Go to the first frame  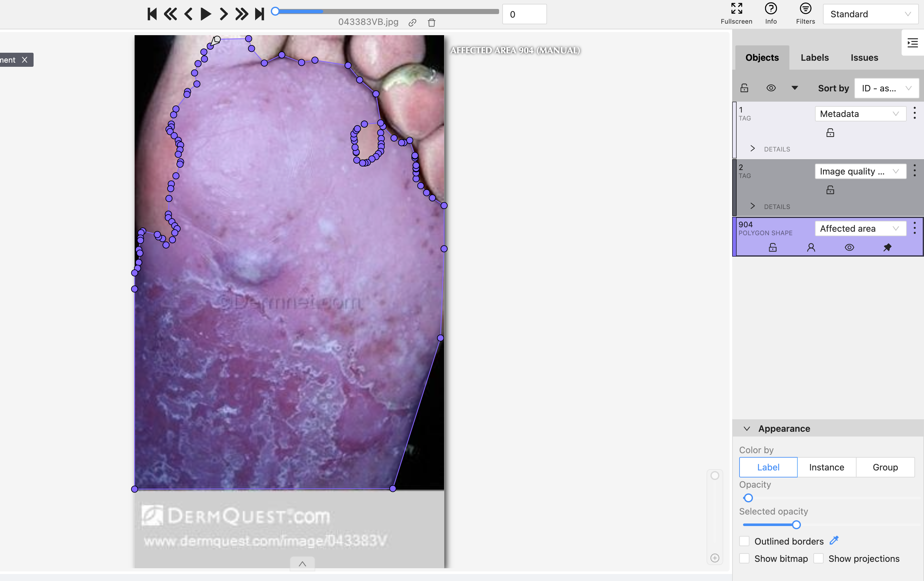coord(152,14)
